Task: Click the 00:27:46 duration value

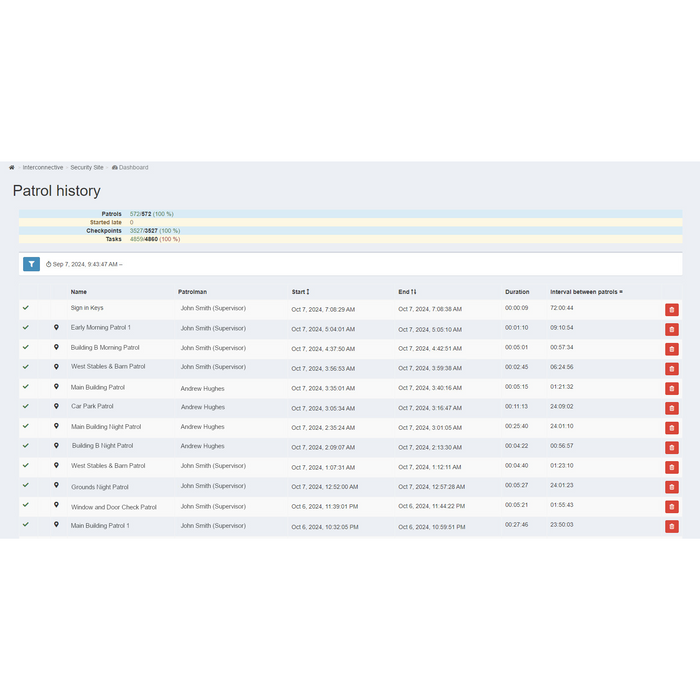Action: point(517,525)
